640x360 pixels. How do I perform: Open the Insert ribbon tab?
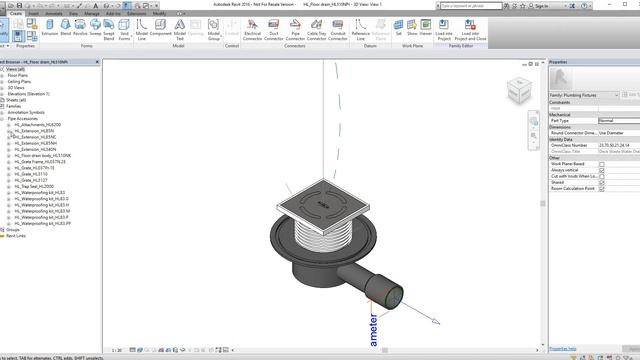point(33,13)
